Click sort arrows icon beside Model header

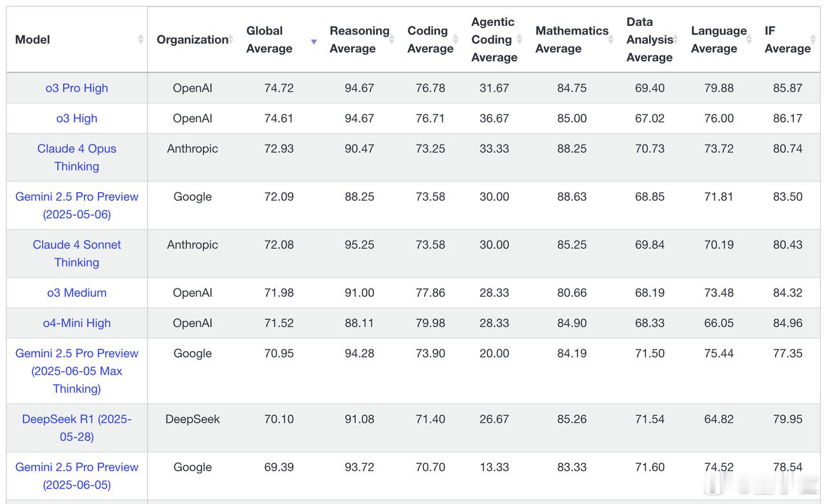(140, 39)
